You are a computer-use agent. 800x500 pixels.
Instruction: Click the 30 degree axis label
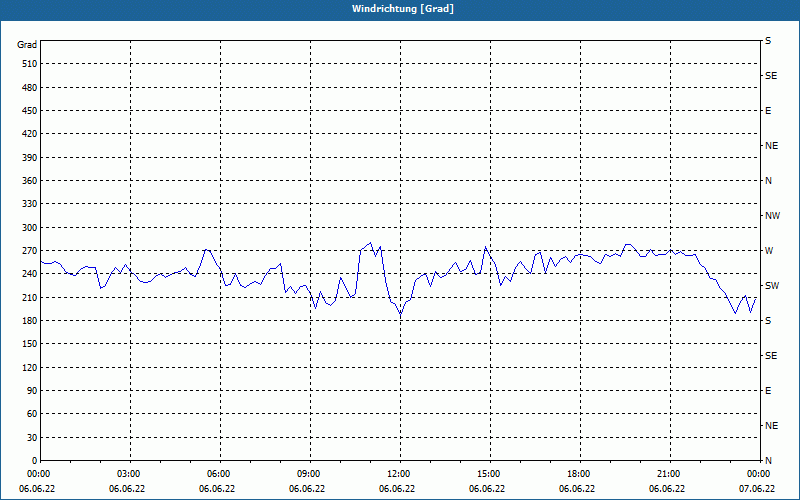tap(32, 437)
